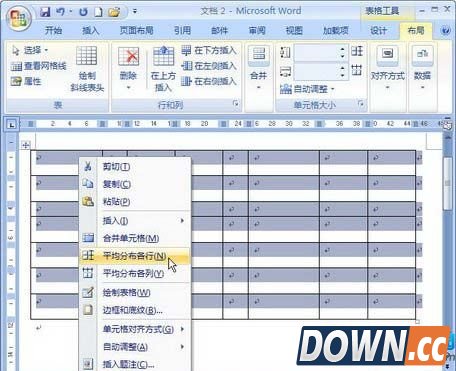Open 插入(I) submenu in context menu

(135, 221)
